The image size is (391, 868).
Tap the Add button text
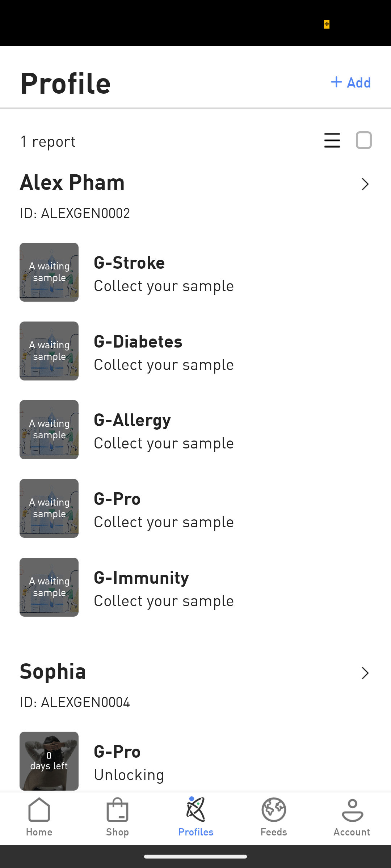(359, 83)
